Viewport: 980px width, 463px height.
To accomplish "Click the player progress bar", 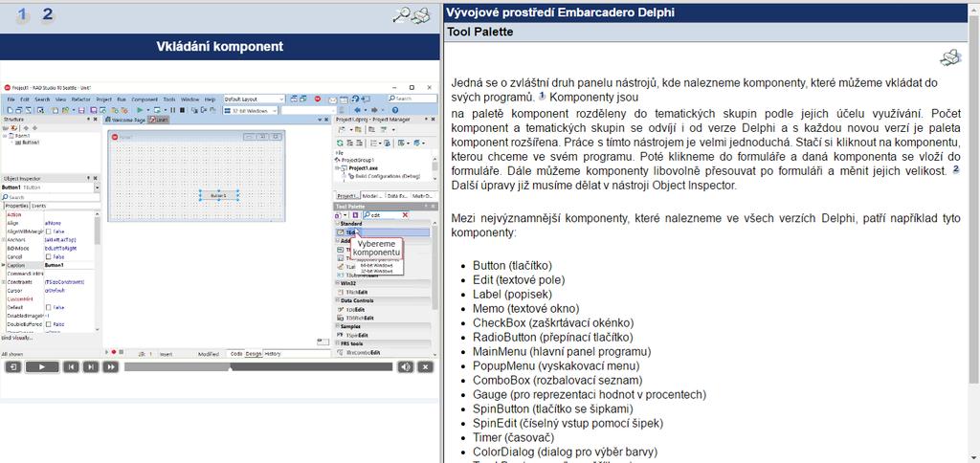I will [x=258, y=366].
